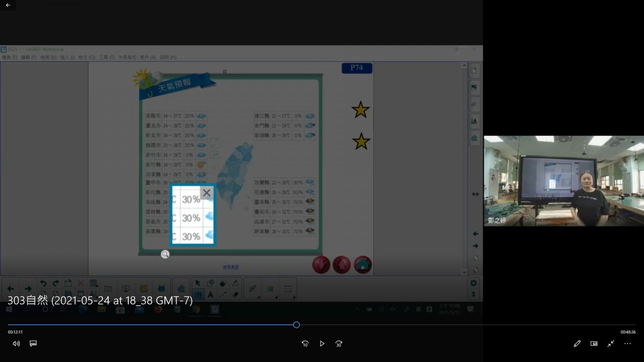Click the seek bar playhead handle

pos(296,325)
